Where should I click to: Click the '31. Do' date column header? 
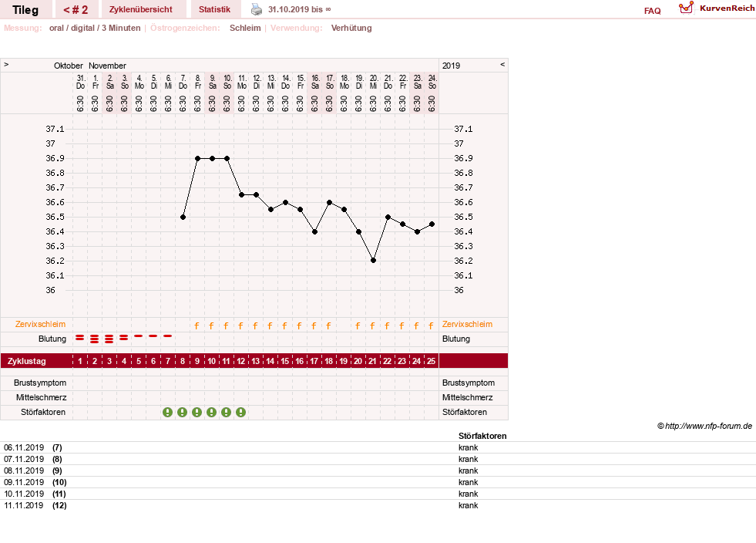click(x=80, y=82)
